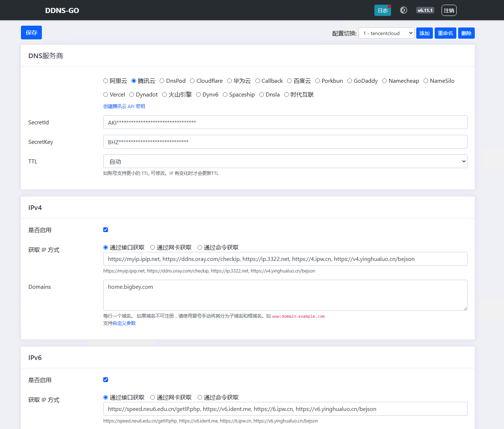Select IPv4 通过网卡获取 option
Viewport: 504px width, 429px height.
153,248
